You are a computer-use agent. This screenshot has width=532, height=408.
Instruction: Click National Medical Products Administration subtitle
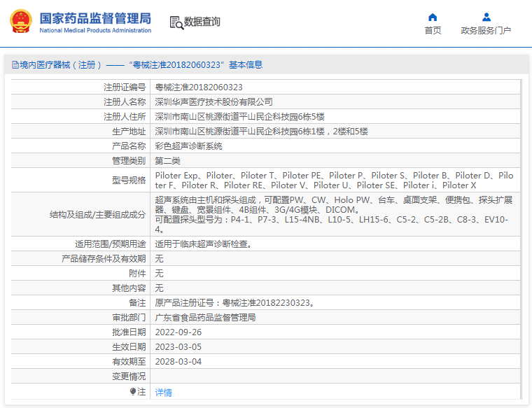tap(95, 31)
